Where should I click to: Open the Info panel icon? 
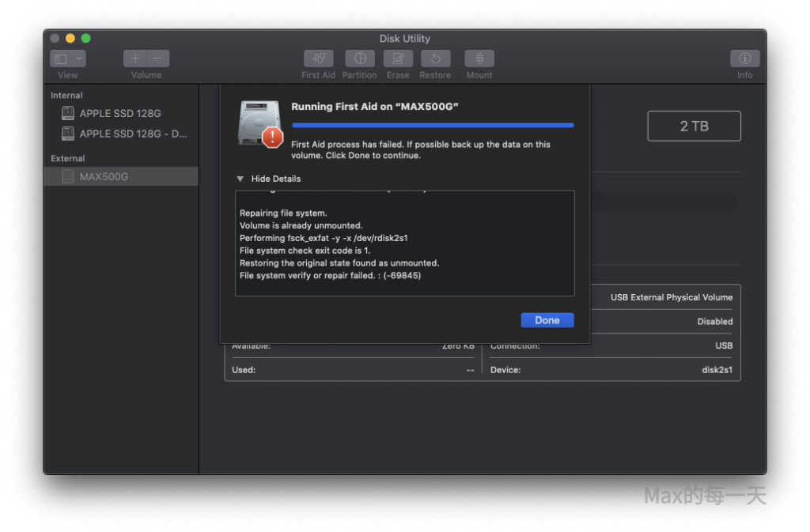744,58
